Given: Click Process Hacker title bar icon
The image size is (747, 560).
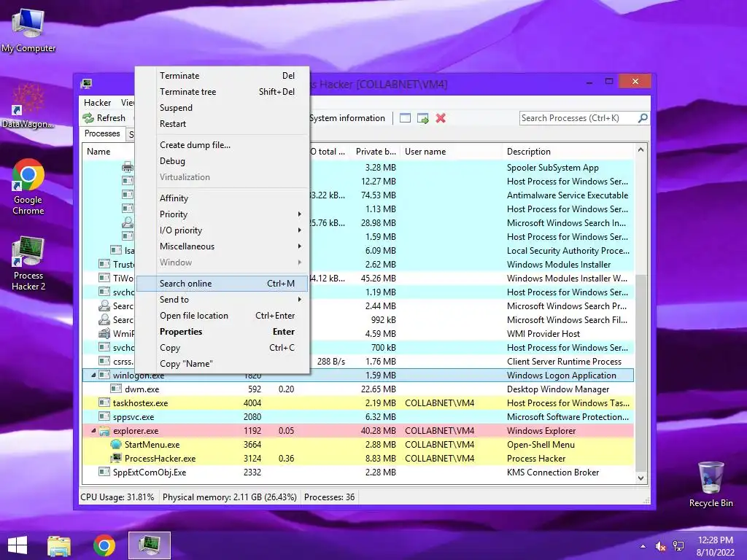Looking at the screenshot, I should point(86,84).
